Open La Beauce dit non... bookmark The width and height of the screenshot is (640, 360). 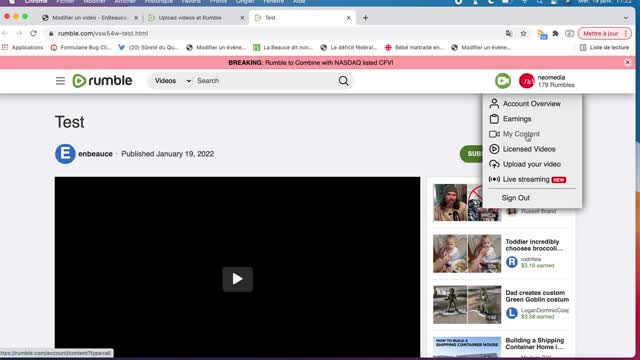click(283, 48)
